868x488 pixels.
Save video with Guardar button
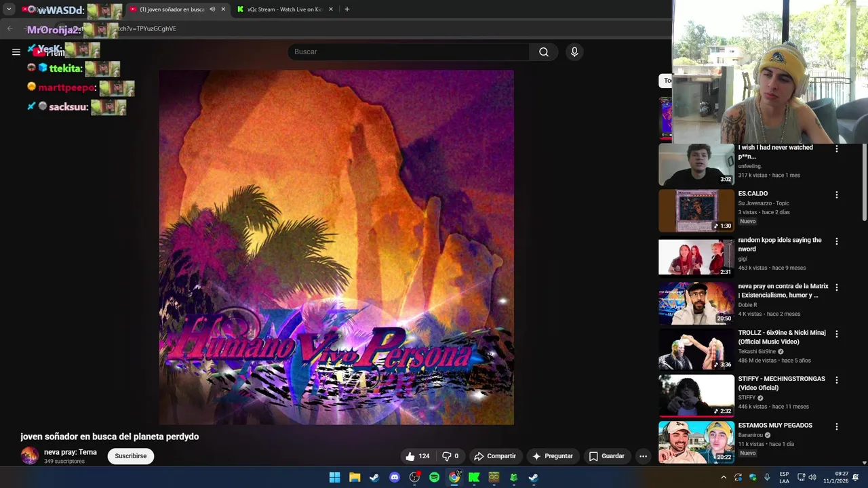pyautogui.click(x=607, y=456)
